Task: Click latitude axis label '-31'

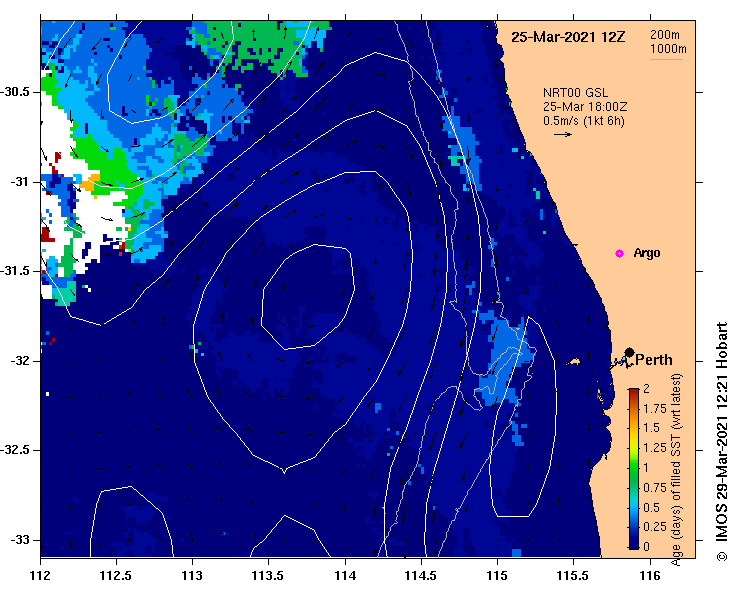Action: (x=20, y=181)
